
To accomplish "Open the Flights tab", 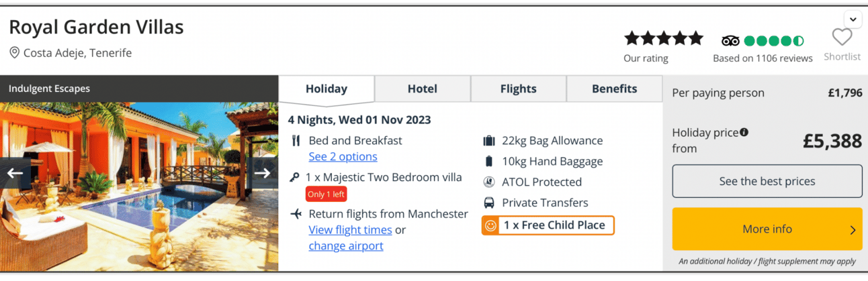I will pyautogui.click(x=518, y=89).
